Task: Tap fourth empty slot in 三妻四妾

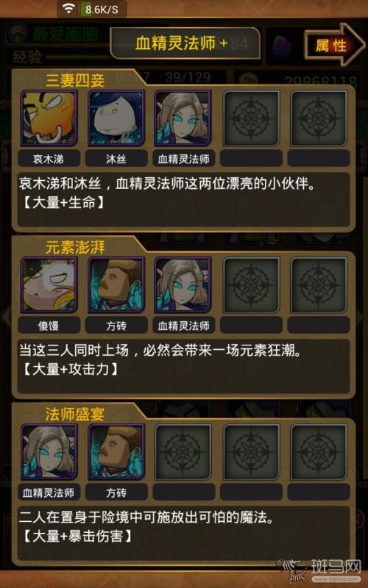Action: click(x=251, y=118)
